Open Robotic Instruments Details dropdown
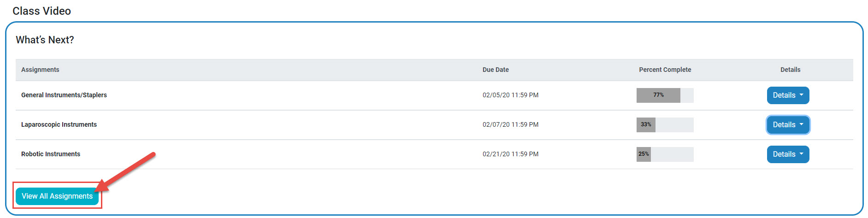Viewport: 868px width, 218px height. 788,154
